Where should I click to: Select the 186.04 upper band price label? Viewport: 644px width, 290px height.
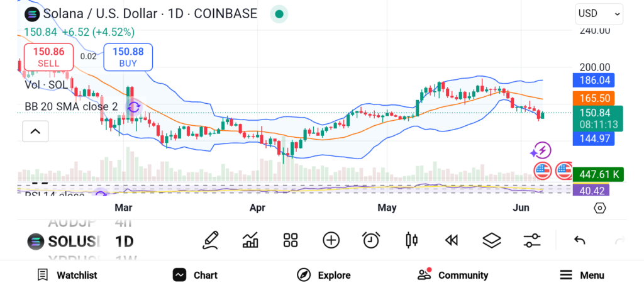pos(594,80)
